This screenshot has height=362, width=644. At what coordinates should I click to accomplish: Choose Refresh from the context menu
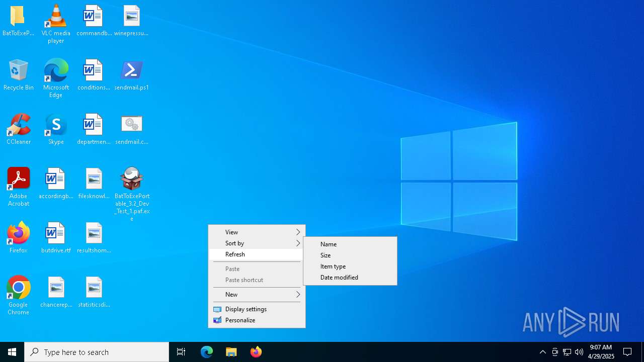(257, 254)
